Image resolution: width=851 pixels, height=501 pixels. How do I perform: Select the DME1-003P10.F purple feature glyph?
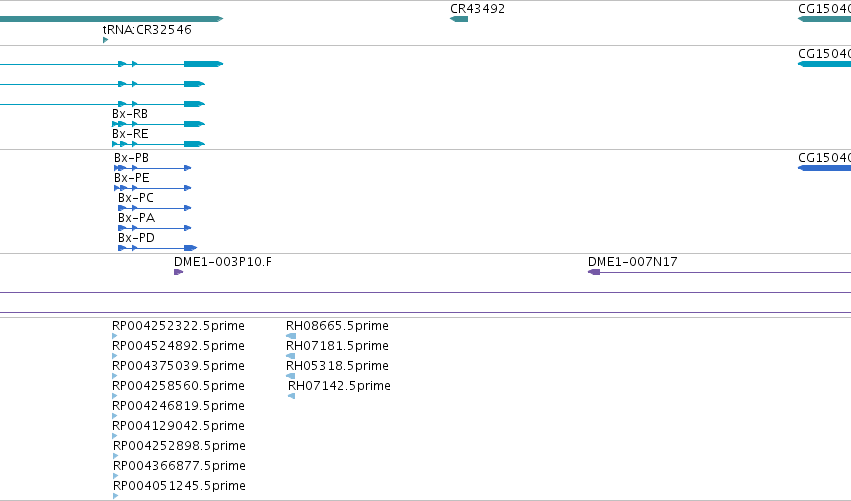pos(179,272)
